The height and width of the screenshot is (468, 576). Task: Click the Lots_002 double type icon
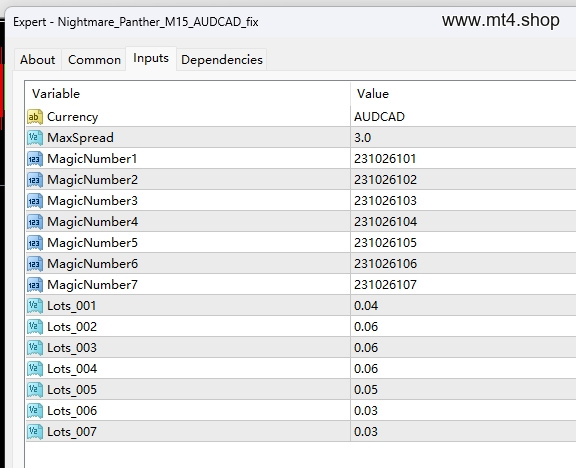35,327
